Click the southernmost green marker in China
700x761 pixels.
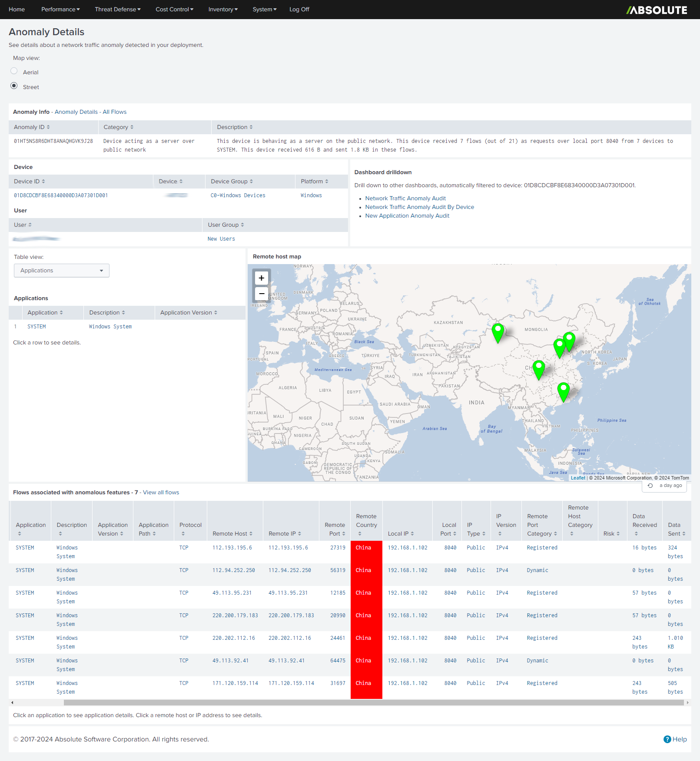point(564,392)
